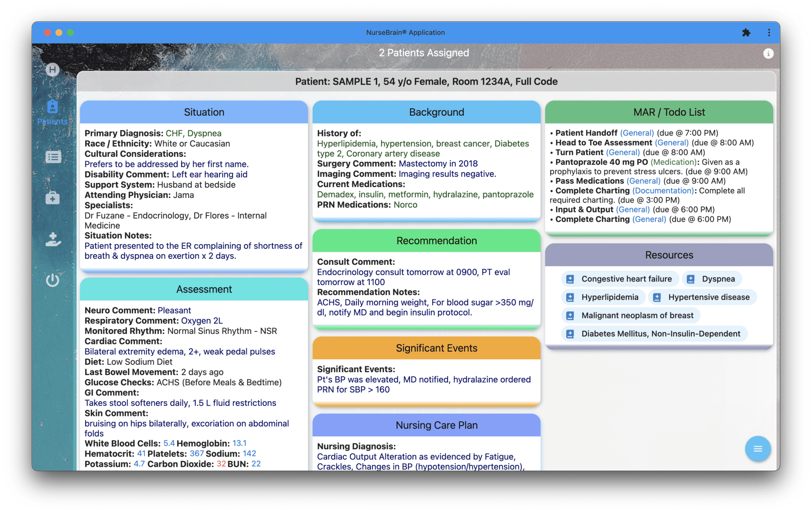
Task: Click the situation notes shortness of breath
Action: click(193, 251)
